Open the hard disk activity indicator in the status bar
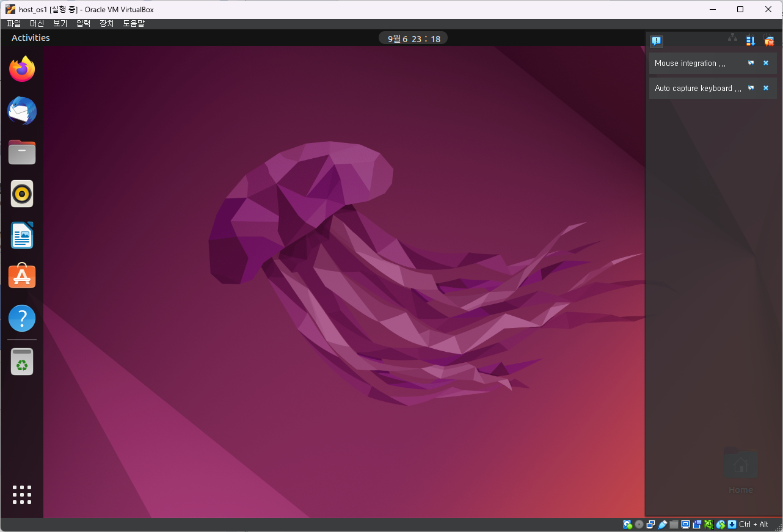Screen dimensions: 783x532 pos(628,524)
